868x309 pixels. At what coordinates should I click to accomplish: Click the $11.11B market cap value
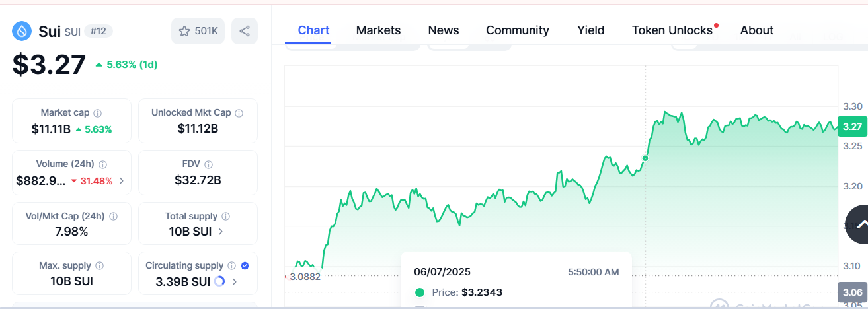pyautogui.click(x=51, y=129)
